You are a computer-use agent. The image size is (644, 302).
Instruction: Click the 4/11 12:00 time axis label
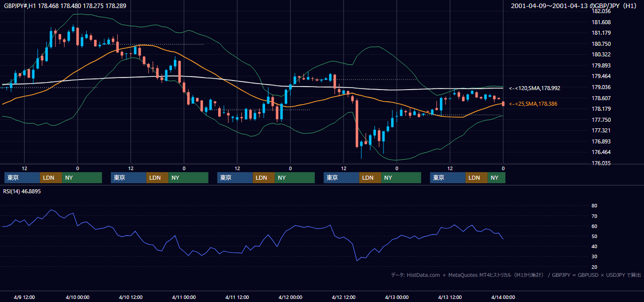point(237,297)
